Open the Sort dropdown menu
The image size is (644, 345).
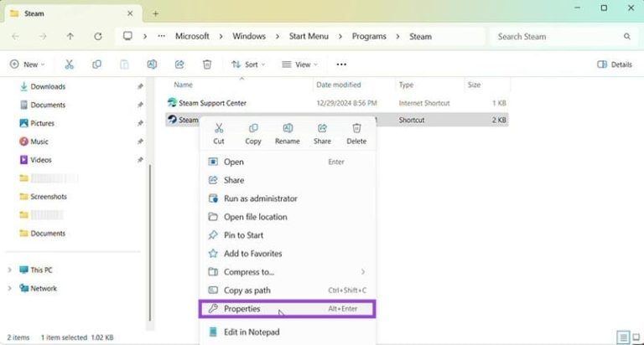tap(246, 64)
